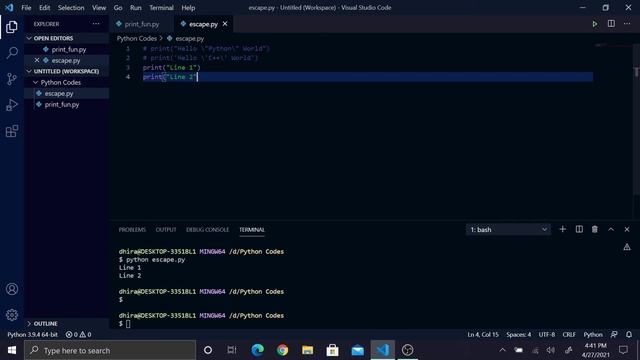The image size is (640, 360).
Task: Create a new terminal with plus icon
Action: point(562,229)
